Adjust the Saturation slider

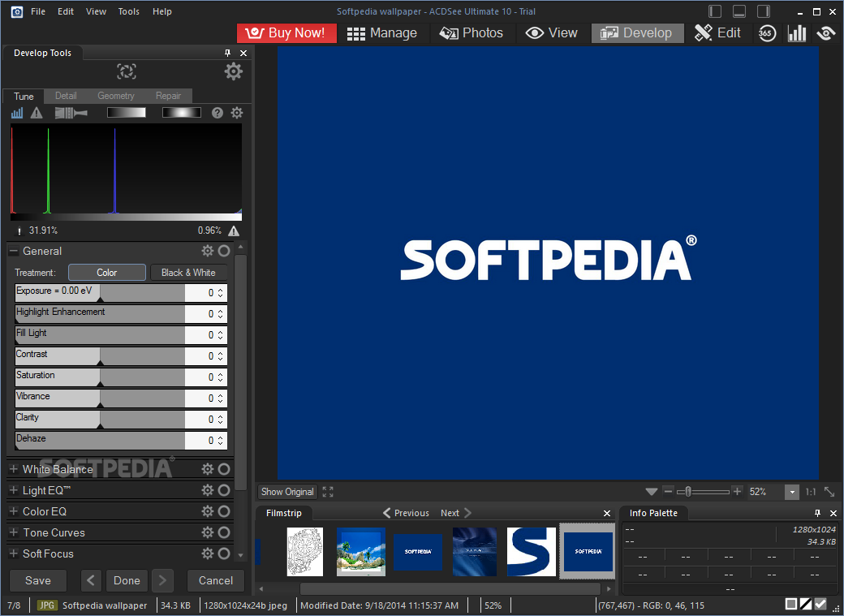point(100,377)
